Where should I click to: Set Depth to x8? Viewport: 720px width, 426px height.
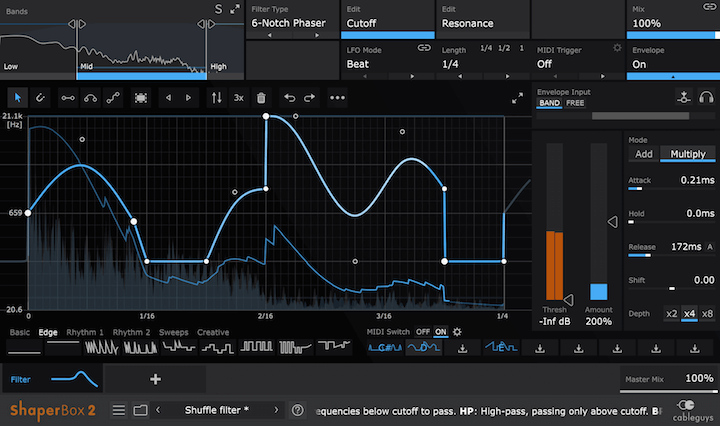(707, 314)
